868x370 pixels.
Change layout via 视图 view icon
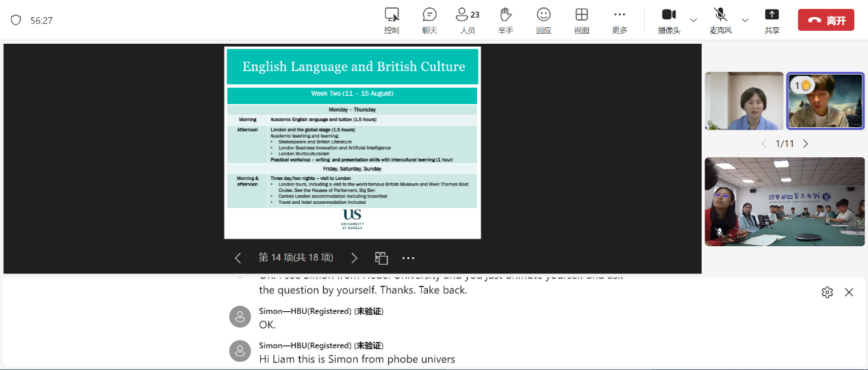(x=581, y=21)
